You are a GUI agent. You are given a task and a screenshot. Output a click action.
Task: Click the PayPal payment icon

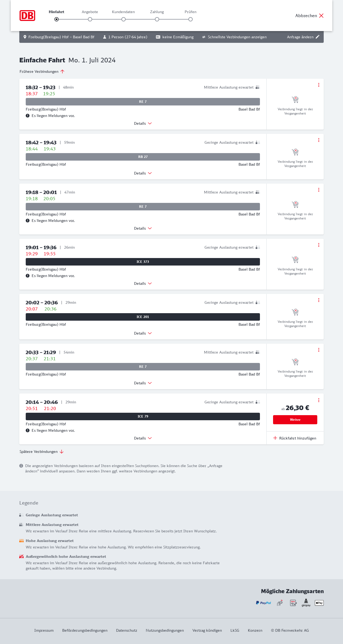[x=263, y=603]
